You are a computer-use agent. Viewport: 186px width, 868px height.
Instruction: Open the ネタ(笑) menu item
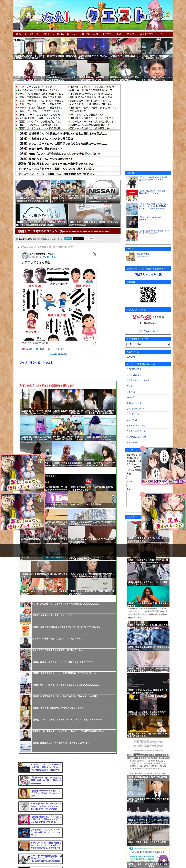pos(131,34)
